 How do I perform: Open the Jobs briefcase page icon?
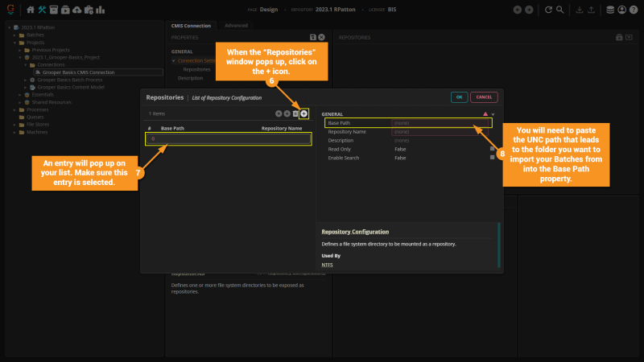coord(89,10)
